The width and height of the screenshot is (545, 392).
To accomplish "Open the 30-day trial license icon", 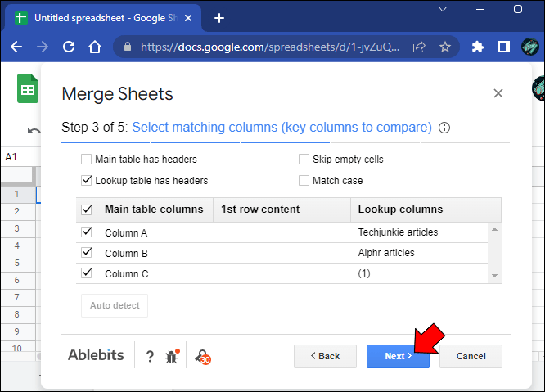I will [203, 357].
